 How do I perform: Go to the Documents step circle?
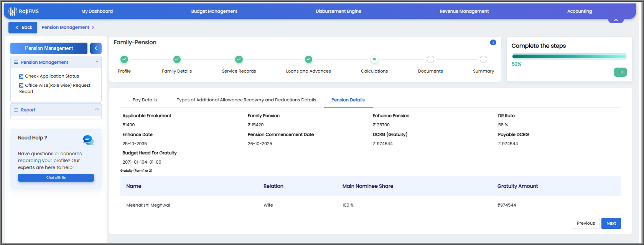pyautogui.click(x=430, y=60)
